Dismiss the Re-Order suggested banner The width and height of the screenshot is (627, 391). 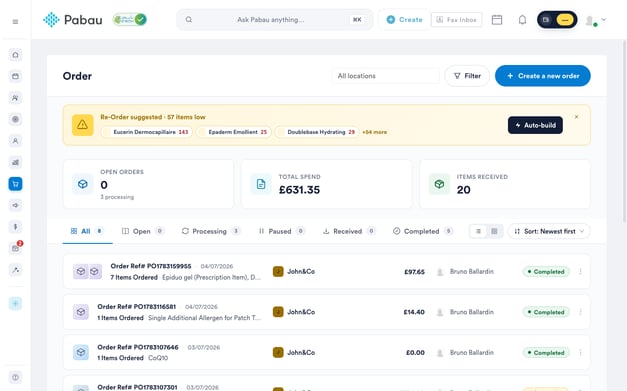[576, 117]
